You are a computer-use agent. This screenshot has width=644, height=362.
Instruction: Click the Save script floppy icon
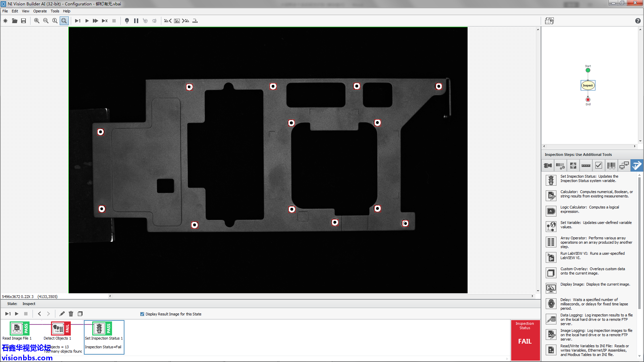click(x=23, y=21)
